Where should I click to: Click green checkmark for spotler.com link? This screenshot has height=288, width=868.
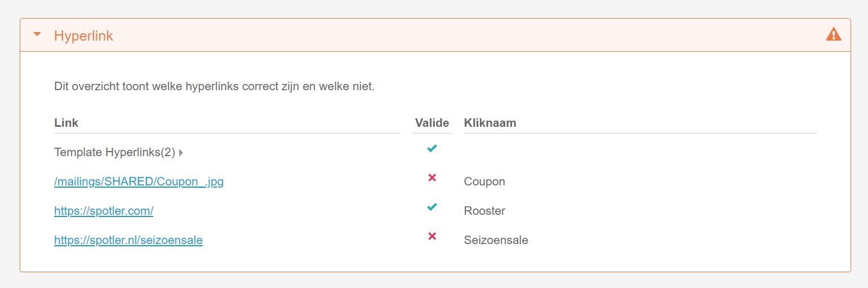432,207
